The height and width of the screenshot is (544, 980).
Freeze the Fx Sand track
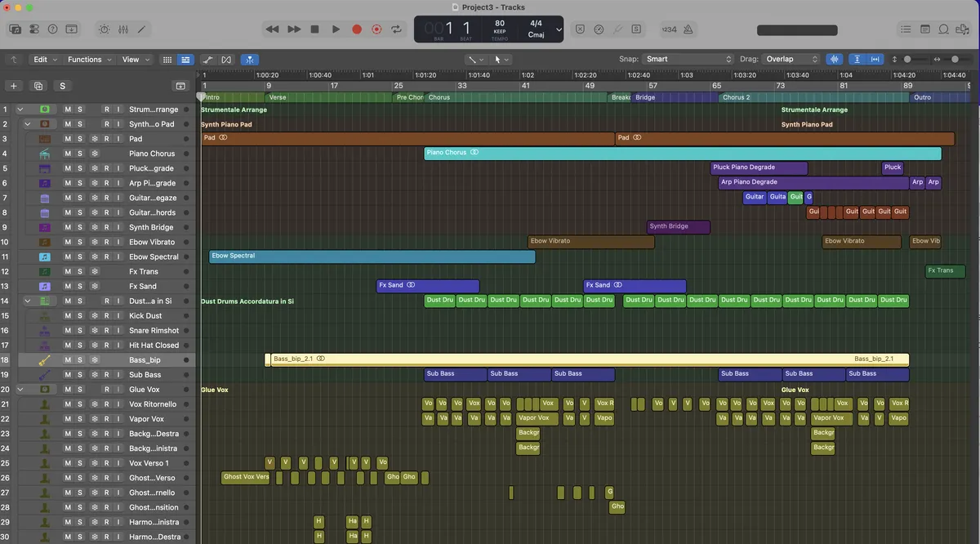pyautogui.click(x=94, y=286)
